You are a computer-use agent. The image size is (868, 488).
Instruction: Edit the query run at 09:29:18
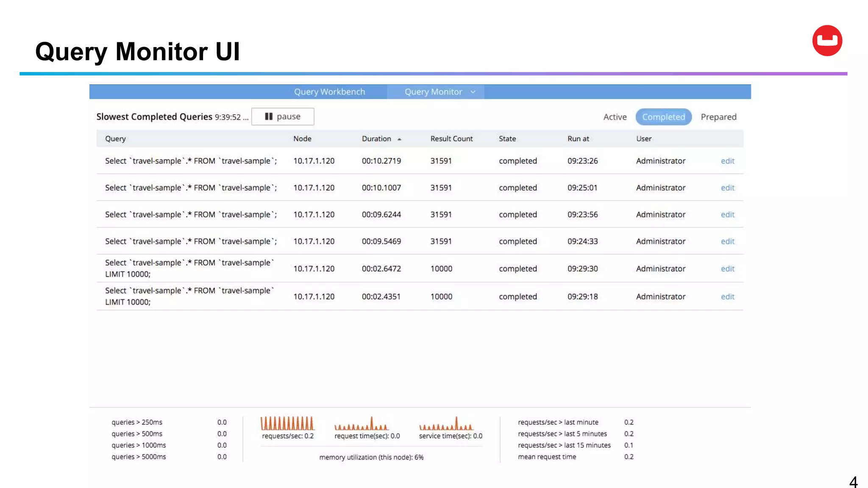[x=727, y=297]
